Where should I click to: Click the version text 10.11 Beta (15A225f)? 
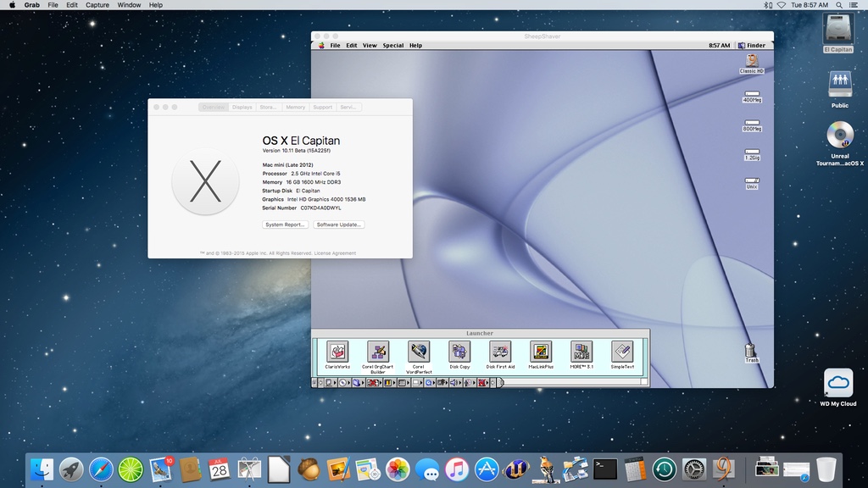pyautogui.click(x=296, y=151)
